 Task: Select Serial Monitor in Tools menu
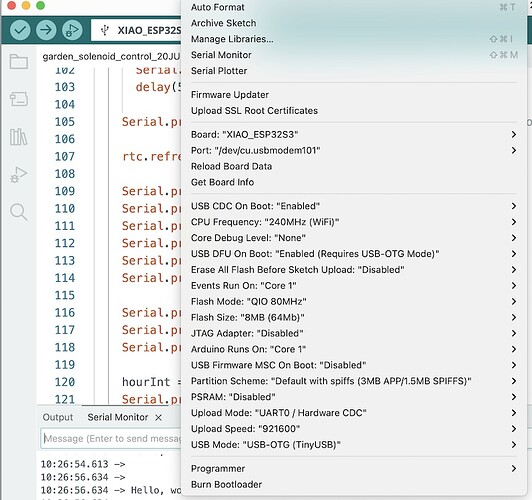pos(353,55)
